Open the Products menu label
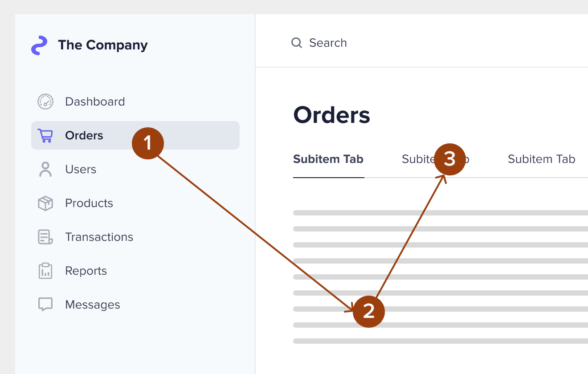This screenshot has width=588, height=374. pos(89,203)
